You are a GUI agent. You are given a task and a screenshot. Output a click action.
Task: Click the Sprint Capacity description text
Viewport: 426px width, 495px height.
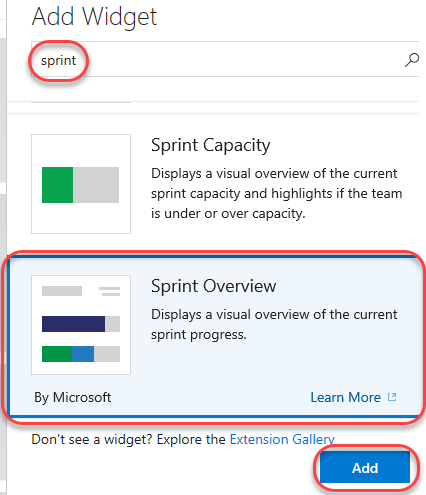pyautogui.click(x=277, y=194)
